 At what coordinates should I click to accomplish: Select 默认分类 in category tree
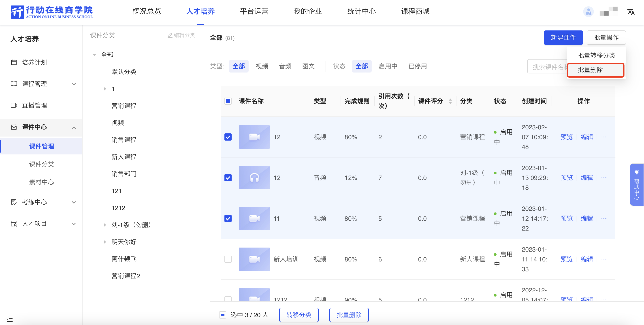pyautogui.click(x=124, y=72)
